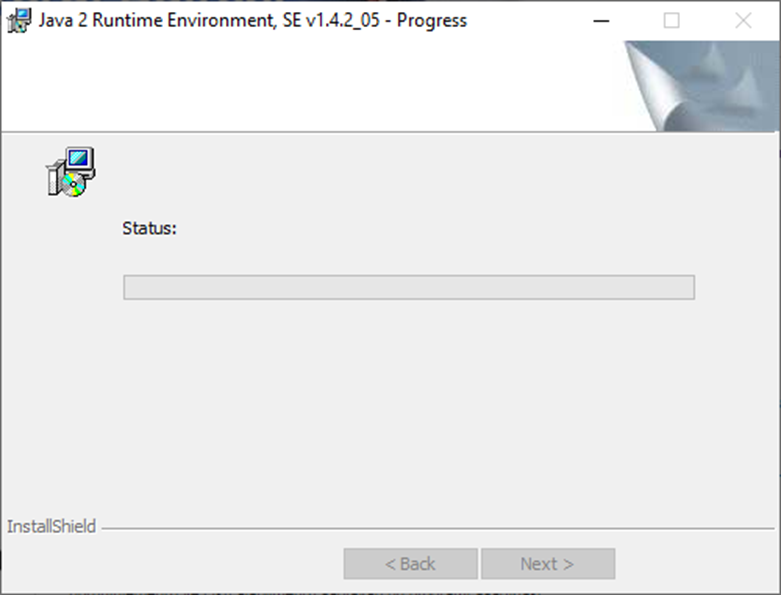This screenshot has width=781, height=595.
Task: Click the setup computer and disc icon
Action: [x=71, y=172]
